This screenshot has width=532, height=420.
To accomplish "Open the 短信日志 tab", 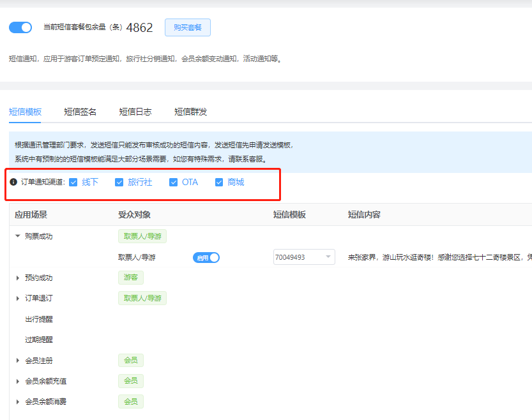I will click(x=135, y=112).
